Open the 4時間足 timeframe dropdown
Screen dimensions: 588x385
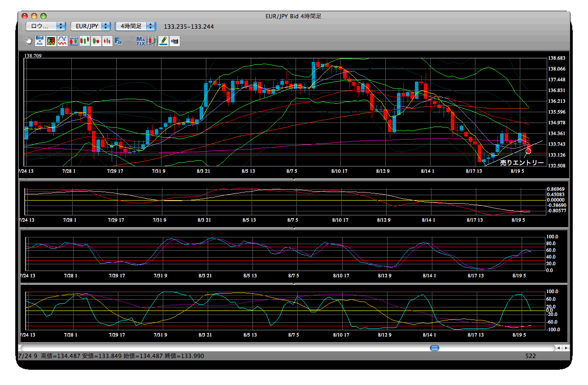pyautogui.click(x=136, y=26)
